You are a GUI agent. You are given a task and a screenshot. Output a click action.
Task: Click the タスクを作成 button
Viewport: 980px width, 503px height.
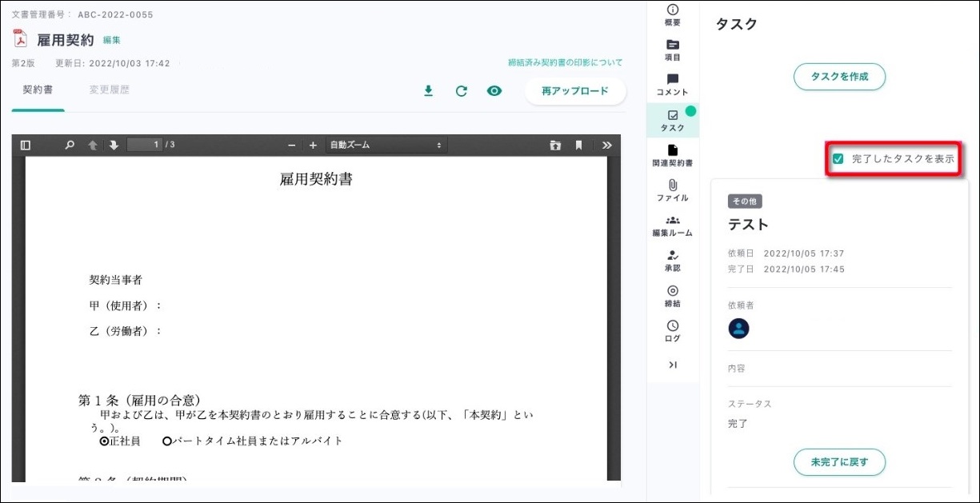pyautogui.click(x=839, y=77)
